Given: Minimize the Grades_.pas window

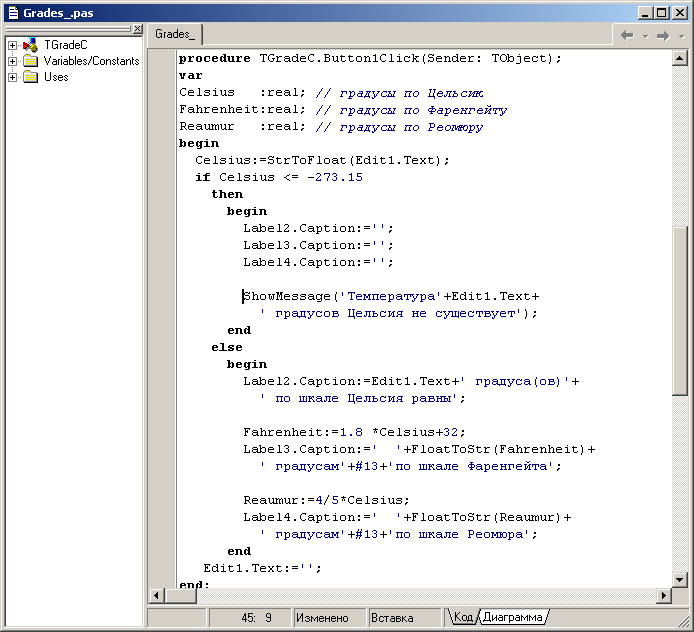Looking at the screenshot, I should [x=645, y=13].
